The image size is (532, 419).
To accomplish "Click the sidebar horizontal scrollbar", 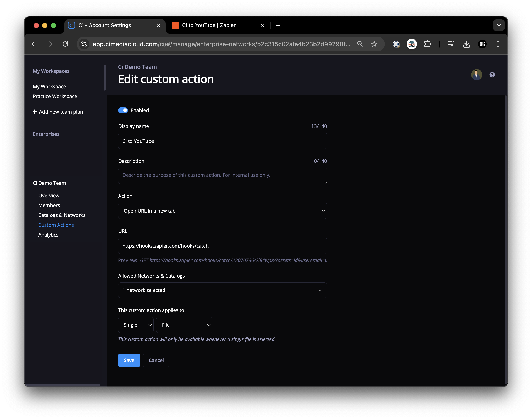I will 62,385.
